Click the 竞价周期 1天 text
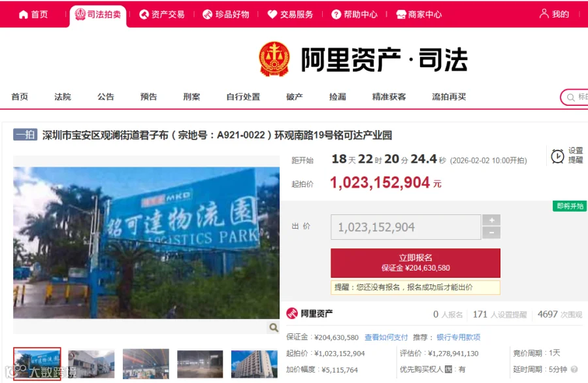The width and height of the screenshot is (588, 383). (536, 353)
